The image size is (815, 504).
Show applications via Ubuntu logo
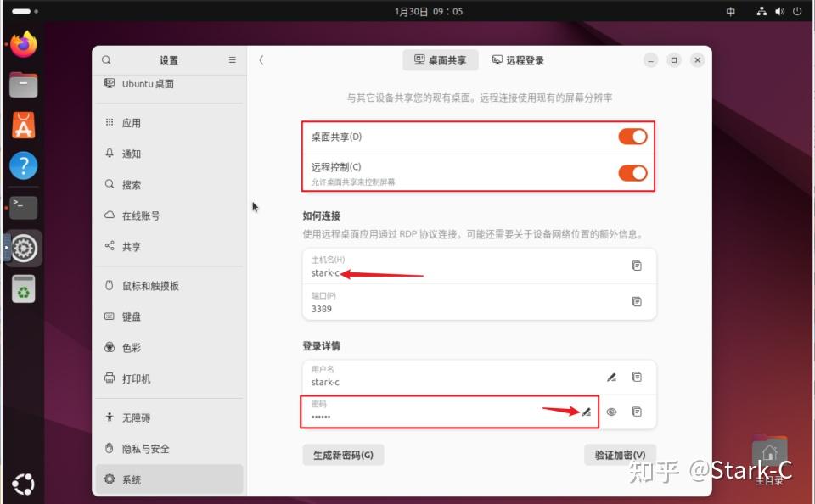[24, 484]
